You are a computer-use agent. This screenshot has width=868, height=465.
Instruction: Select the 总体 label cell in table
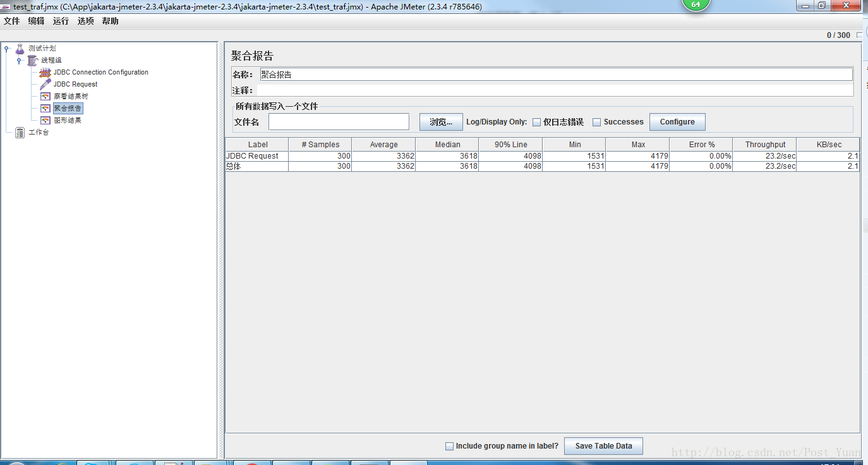[257, 166]
